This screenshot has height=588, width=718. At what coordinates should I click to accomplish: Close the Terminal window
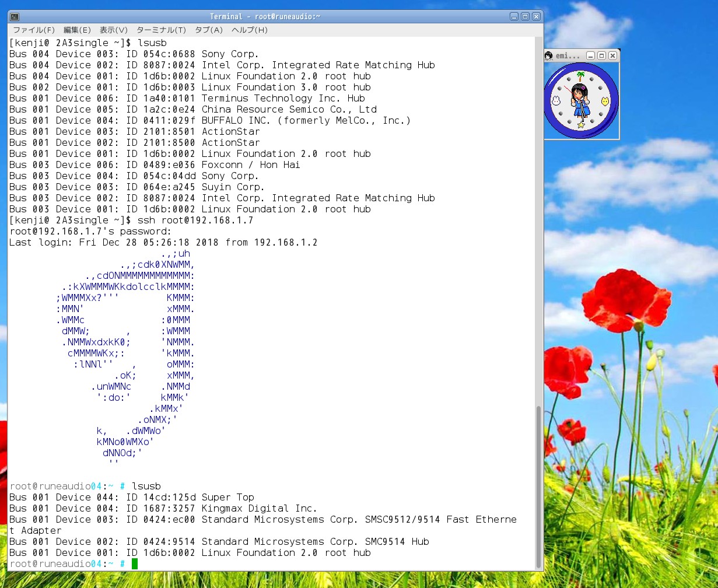tap(536, 16)
